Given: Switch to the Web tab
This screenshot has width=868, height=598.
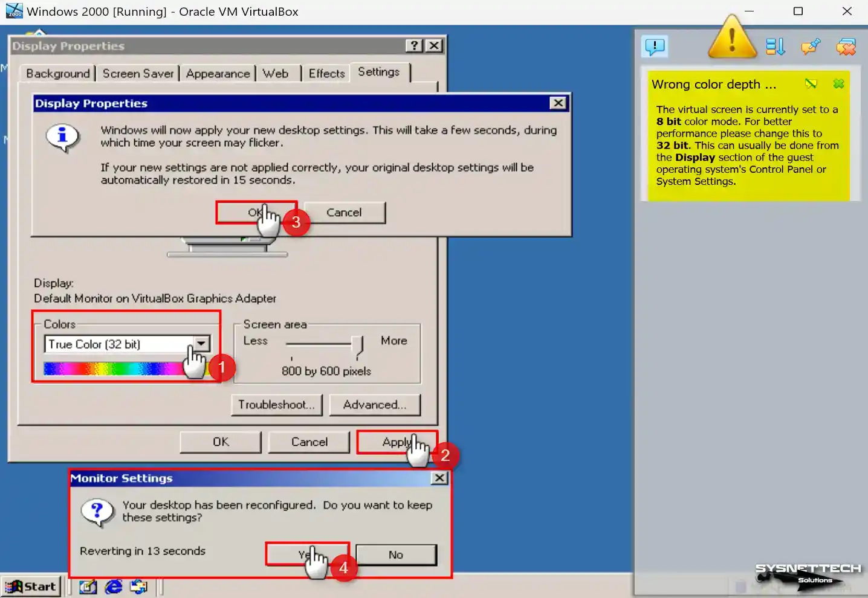Looking at the screenshot, I should [276, 73].
